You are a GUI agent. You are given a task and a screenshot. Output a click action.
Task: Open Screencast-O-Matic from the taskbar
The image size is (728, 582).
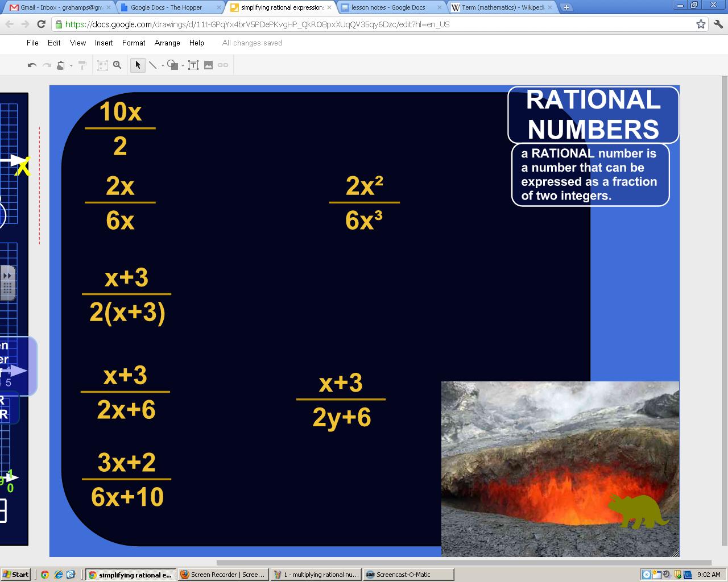408,574
